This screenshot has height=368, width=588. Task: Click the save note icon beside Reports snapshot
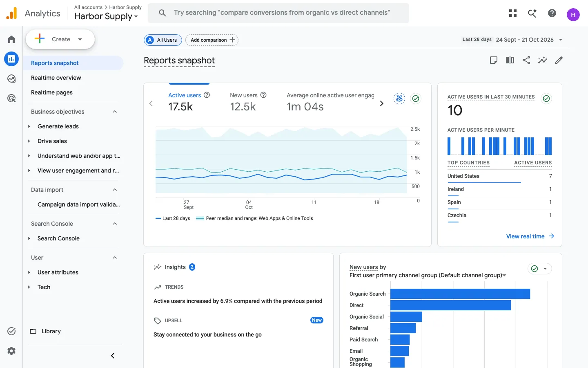[x=494, y=60]
